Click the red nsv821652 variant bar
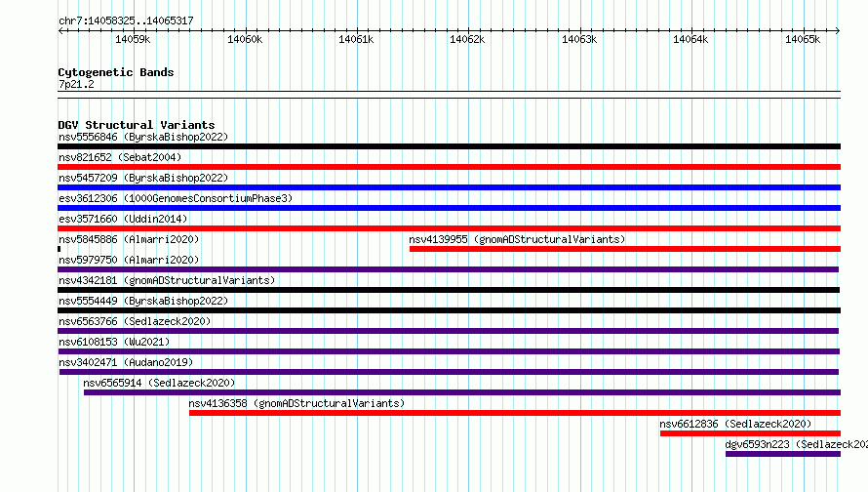 [x=449, y=167]
